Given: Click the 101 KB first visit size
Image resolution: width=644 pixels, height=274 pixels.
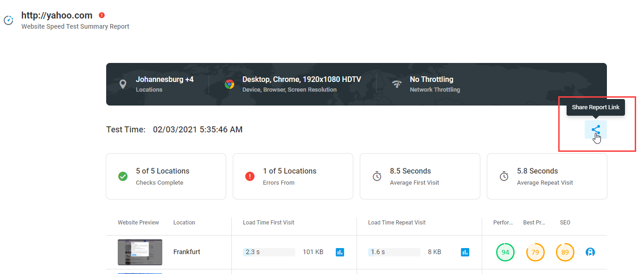Looking at the screenshot, I should [313, 252].
